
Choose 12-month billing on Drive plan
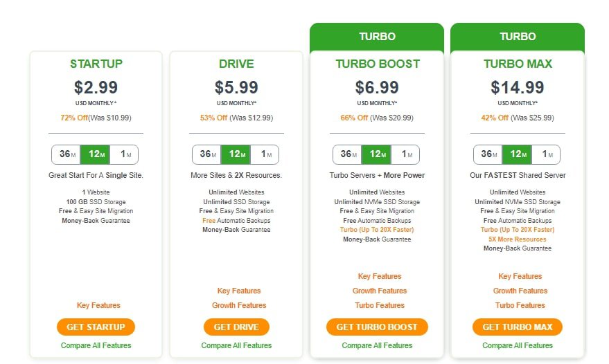click(236, 154)
